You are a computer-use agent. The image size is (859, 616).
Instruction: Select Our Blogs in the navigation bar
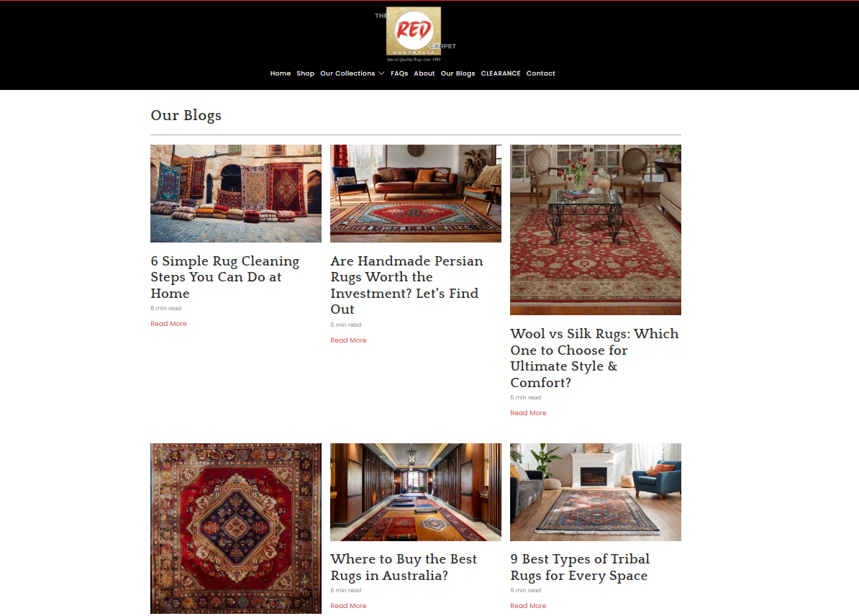[458, 73]
